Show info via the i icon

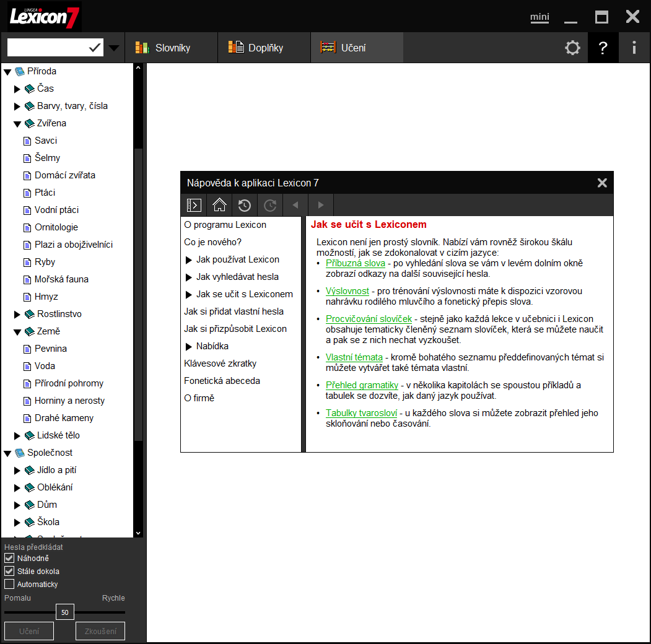(x=634, y=48)
